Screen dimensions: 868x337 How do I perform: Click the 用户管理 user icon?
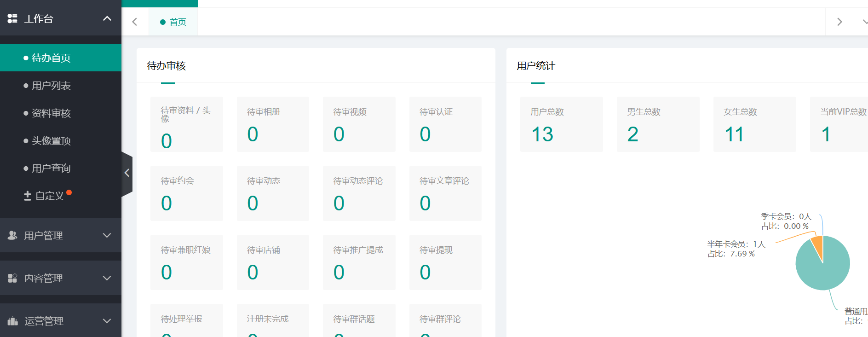[x=12, y=235]
